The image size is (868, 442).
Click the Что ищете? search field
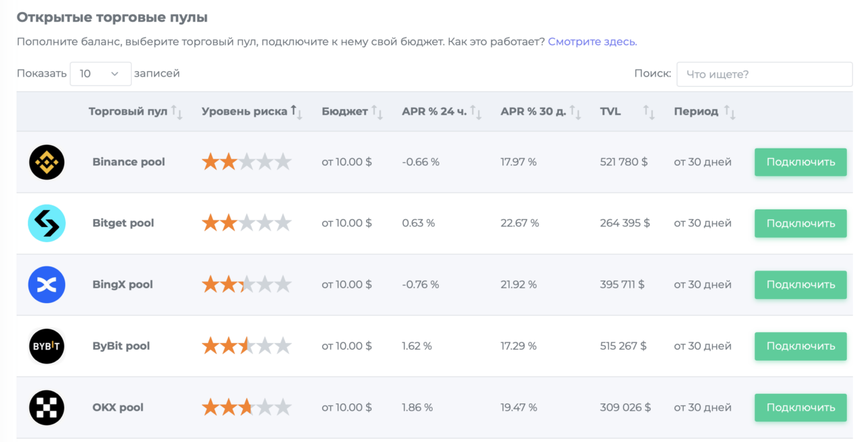click(x=764, y=75)
